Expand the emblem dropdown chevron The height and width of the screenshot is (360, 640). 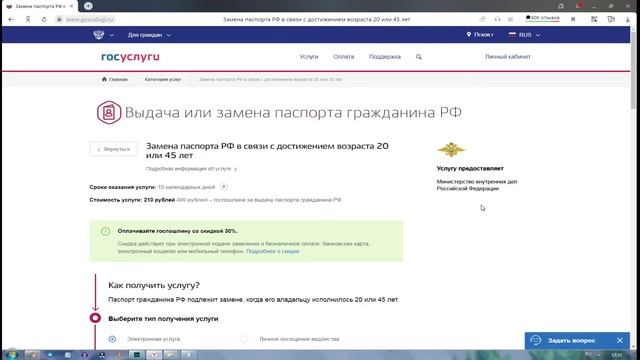[x=111, y=35]
